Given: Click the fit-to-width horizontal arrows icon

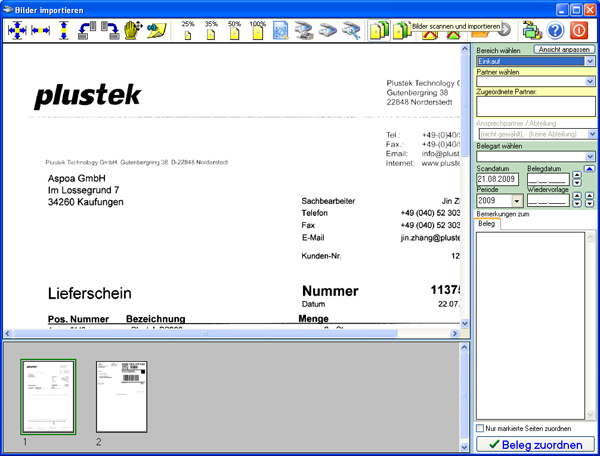Looking at the screenshot, I should pos(41,30).
